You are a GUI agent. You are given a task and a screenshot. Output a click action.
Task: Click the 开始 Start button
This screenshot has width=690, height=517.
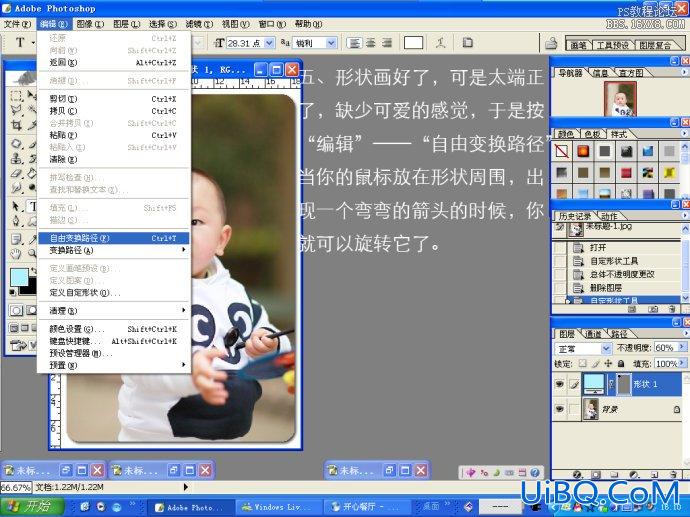click(x=32, y=506)
